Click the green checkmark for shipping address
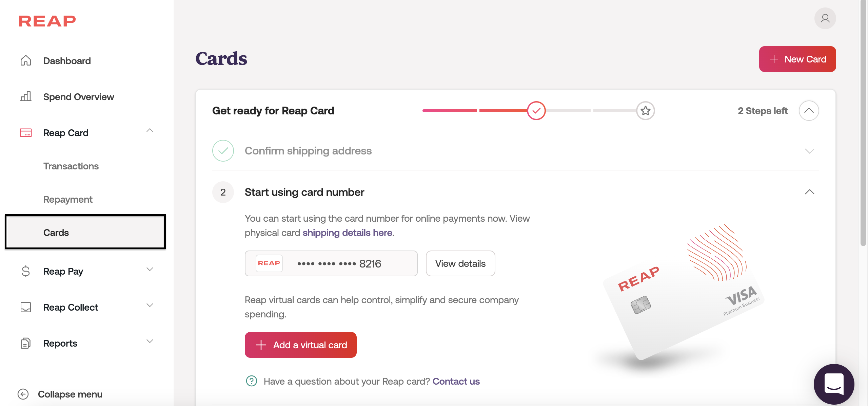868x406 pixels. (x=223, y=151)
